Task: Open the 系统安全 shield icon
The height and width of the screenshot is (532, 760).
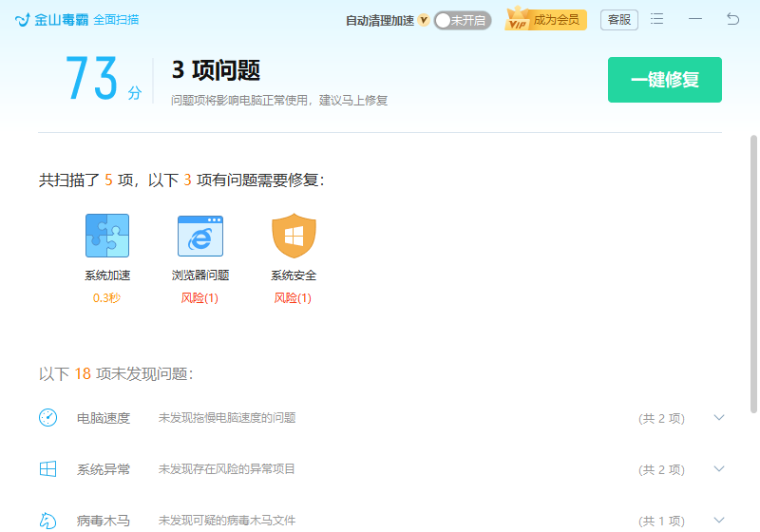Action: [294, 236]
